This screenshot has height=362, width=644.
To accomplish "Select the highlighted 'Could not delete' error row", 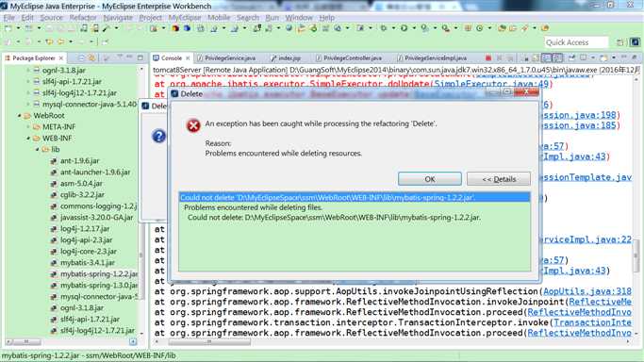I will (x=355, y=197).
